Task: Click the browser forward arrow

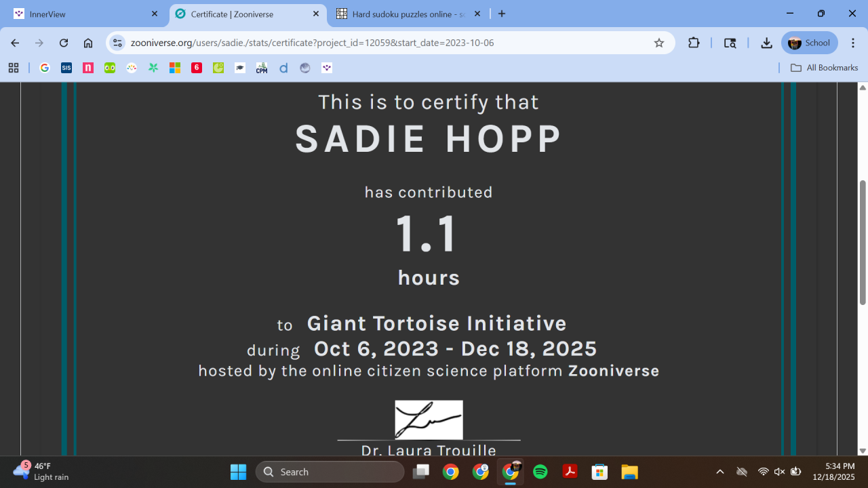Action: pos(39,43)
